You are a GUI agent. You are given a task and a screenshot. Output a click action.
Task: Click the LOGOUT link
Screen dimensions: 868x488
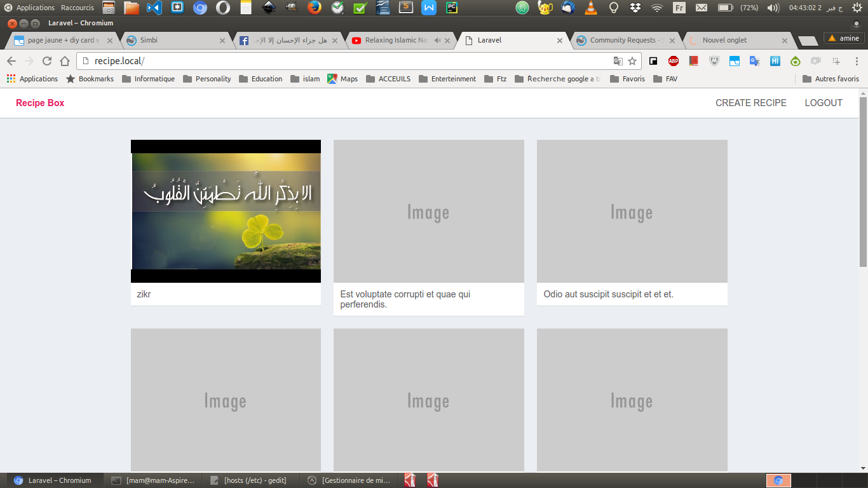tap(824, 103)
